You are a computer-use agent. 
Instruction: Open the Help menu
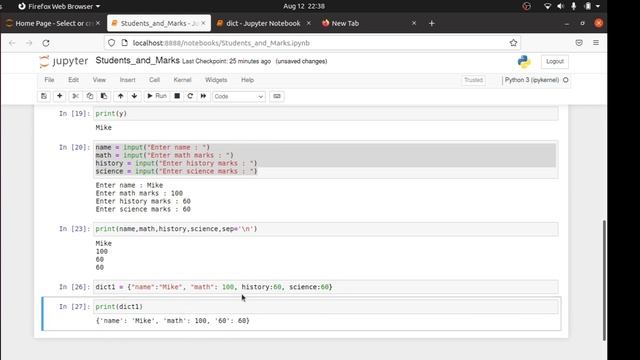click(x=247, y=80)
